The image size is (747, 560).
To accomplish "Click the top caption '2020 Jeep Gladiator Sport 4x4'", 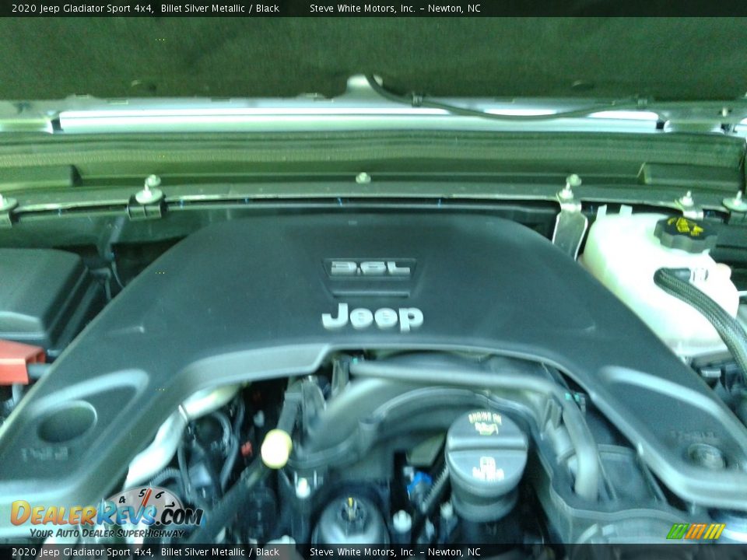I will (x=82, y=9).
